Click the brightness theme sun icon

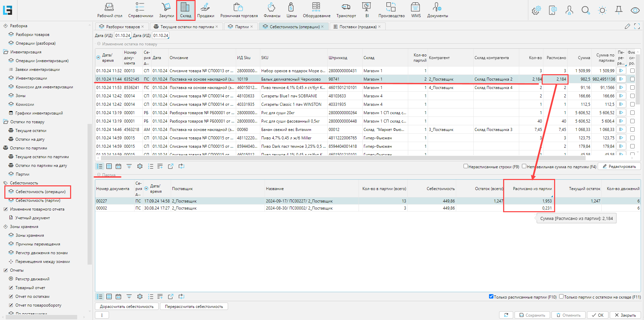(x=602, y=10)
